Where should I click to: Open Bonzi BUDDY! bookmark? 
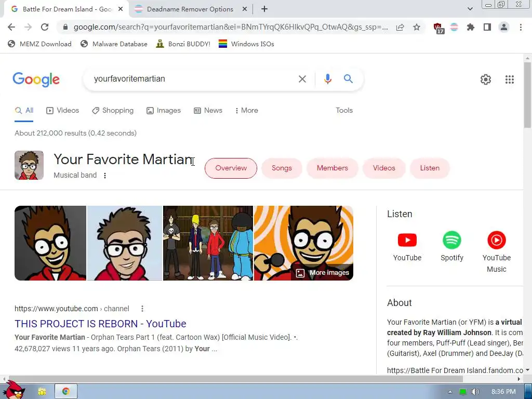pos(183,44)
